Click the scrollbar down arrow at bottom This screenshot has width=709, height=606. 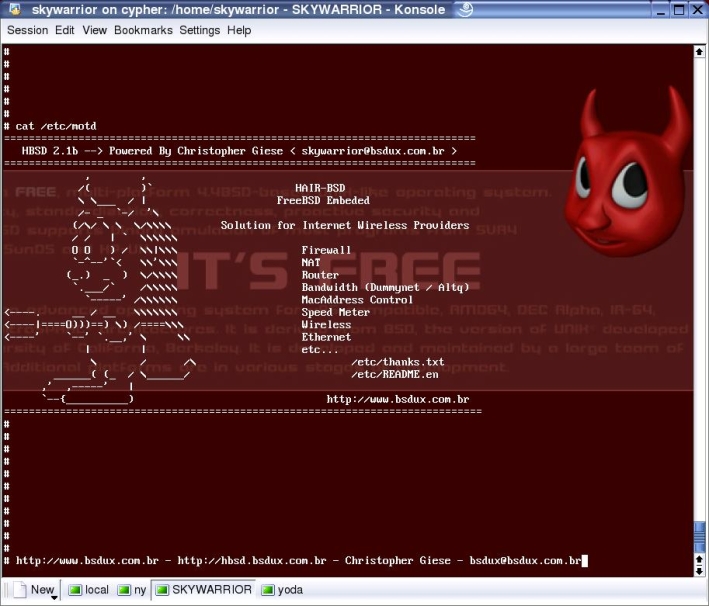[700, 570]
